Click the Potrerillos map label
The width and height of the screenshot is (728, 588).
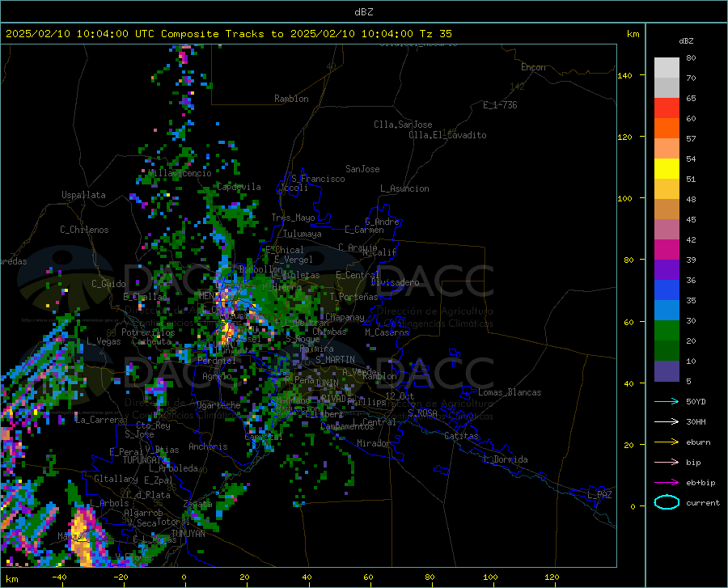click(148, 332)
